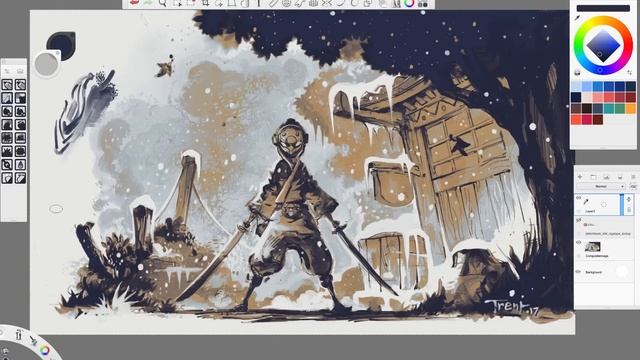Pick the bright red swatch in last row

tap(576, 119)
